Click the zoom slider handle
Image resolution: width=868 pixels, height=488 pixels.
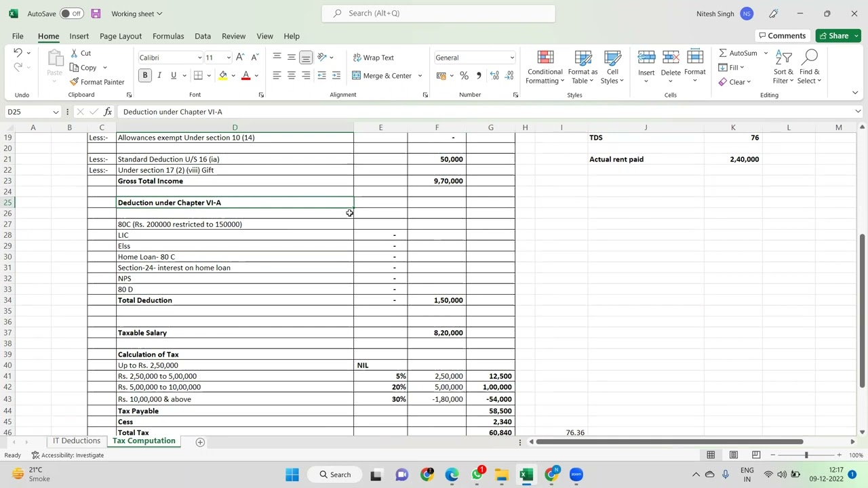806,455
